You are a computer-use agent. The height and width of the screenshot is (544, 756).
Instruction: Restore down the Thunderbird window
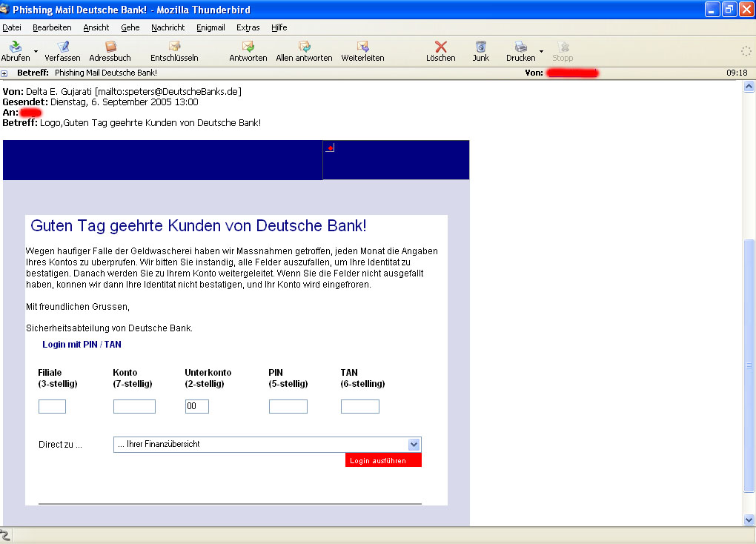click(x=729, y=9)
